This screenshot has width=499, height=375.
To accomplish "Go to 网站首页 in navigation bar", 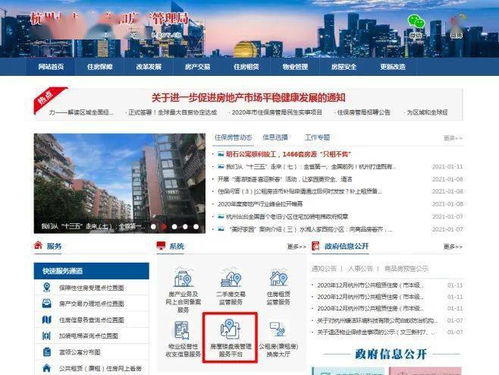I will pyautogui.click(x=51, y=67).
